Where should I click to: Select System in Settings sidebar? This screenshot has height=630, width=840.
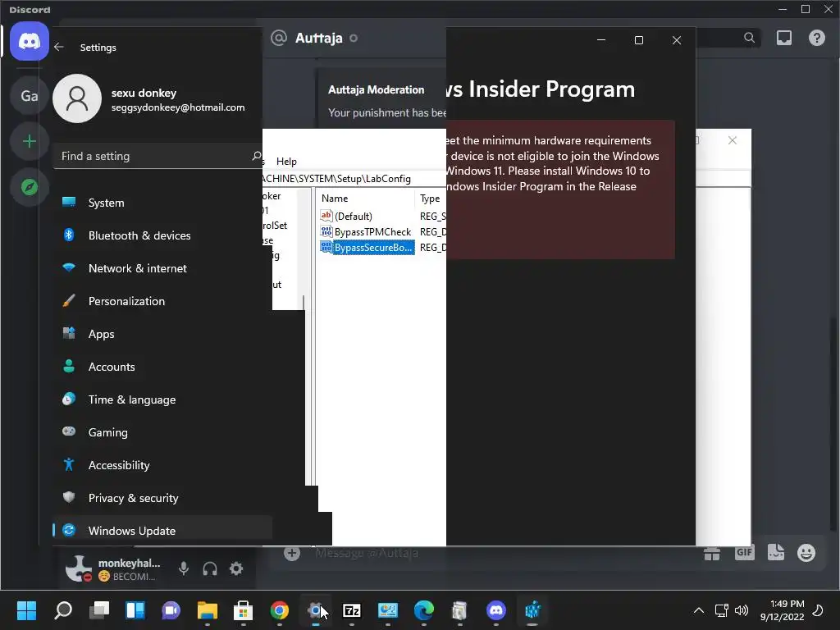click(x=163, y=203)
